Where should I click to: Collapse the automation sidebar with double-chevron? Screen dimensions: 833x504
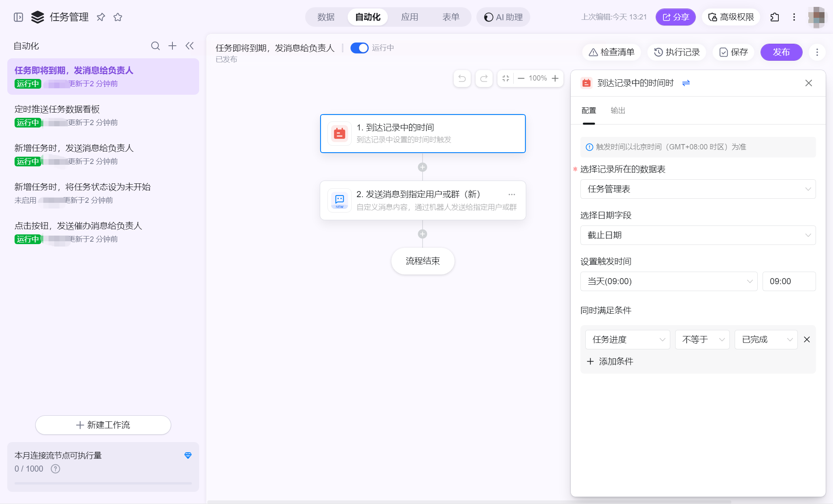189,46
